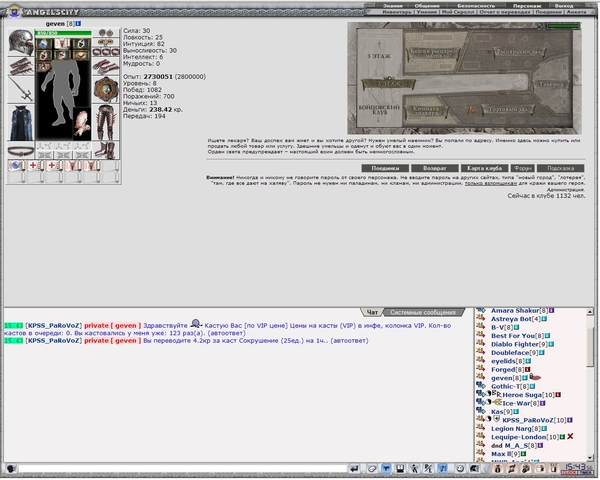Select player Legion Narg[8] in list
The image size is (600, 480).
pyautogui.click(x=515, y=428)
